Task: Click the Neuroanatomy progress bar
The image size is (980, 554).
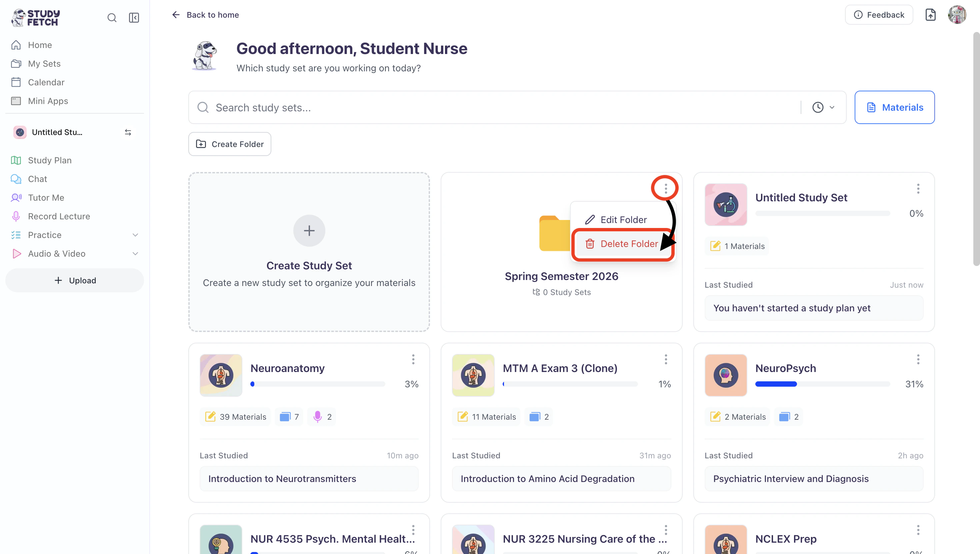Action: (x=318, y=384)
